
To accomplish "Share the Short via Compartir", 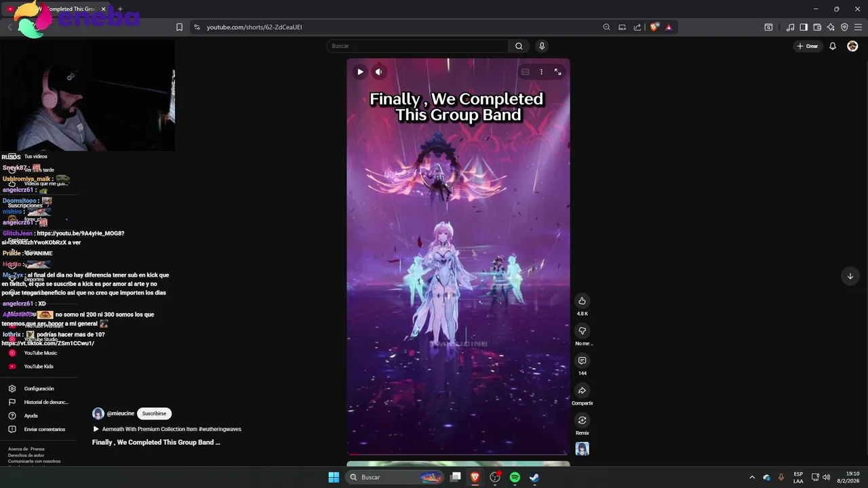I will (582, 390).
